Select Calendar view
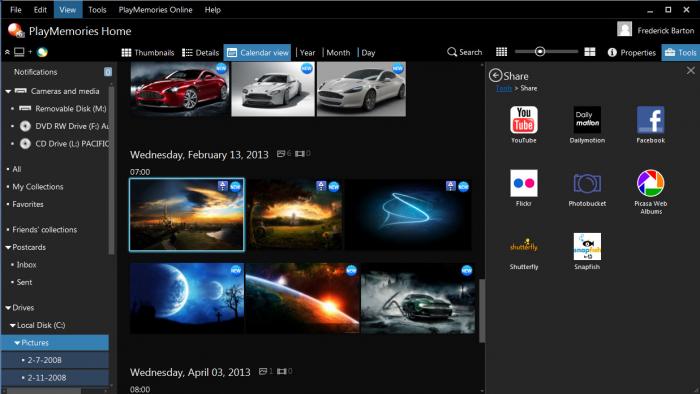Screen dimensions: 700x394 pyautogui.click(x=257, y=53)
